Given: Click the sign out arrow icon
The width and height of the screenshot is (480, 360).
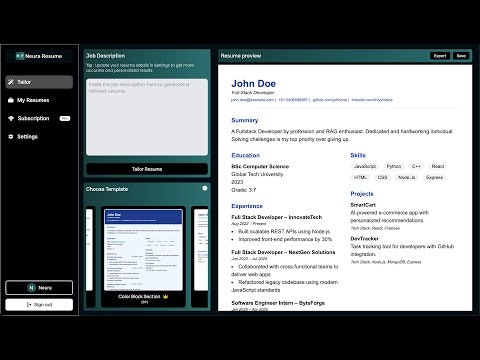Looking at the screenshot, I should click(x=29, y=305).
